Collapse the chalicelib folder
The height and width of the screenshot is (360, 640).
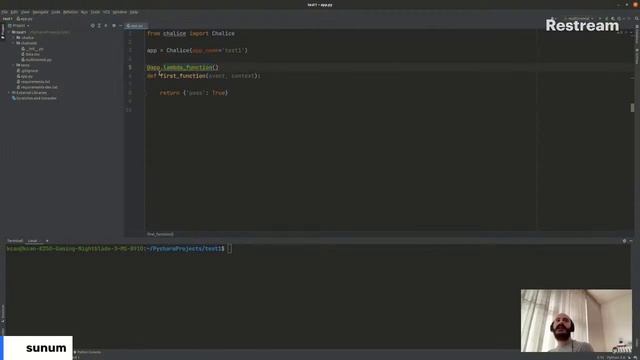pyautogui.click(x=14, y=43)
